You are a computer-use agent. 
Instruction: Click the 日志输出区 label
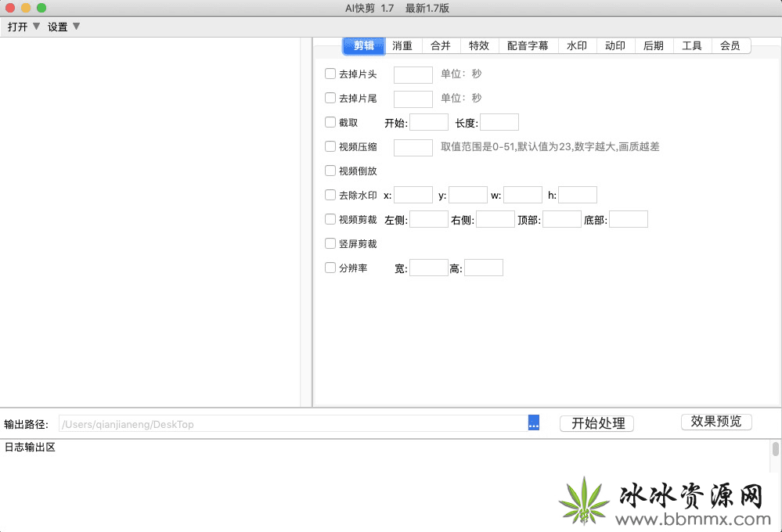(x=30, y=448)
